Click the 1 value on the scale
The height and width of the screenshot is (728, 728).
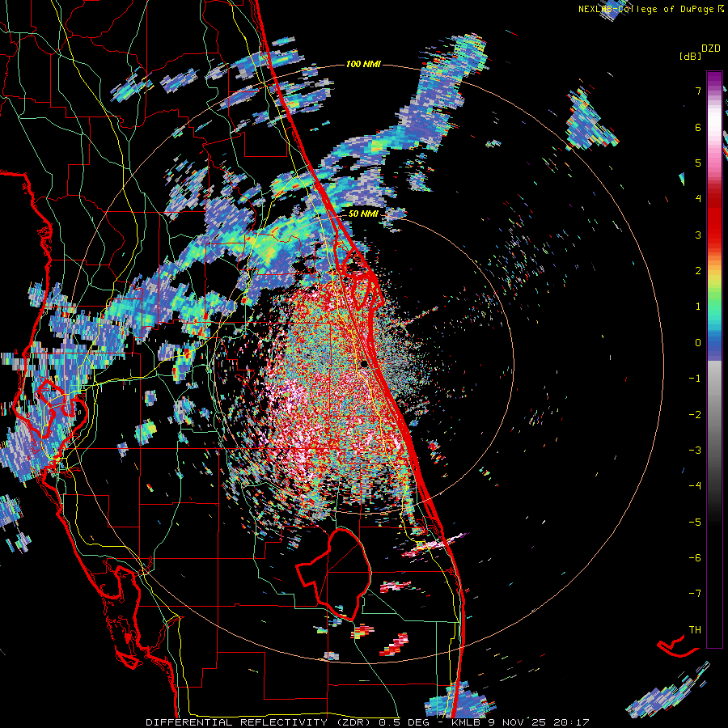(x=698, y=307)
